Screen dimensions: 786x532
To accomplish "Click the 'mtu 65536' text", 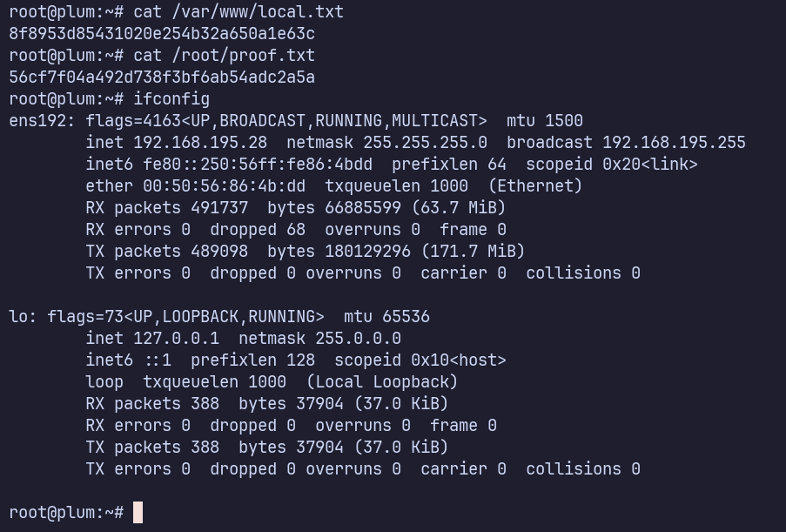I will pos(386,317).
